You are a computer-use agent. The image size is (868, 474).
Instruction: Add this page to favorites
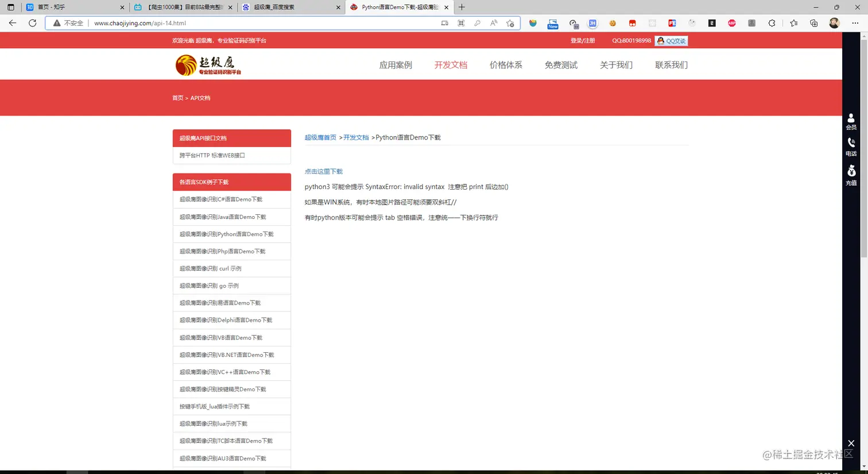(x=510, y=23)
